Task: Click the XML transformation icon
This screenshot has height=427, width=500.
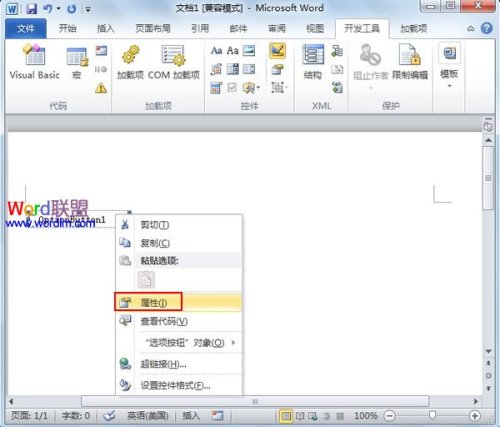Action: [337, 69]
